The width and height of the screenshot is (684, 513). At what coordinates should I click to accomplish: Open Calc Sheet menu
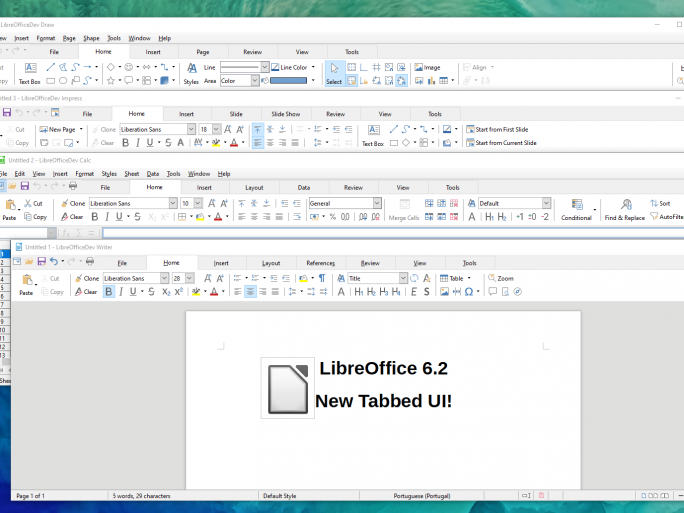click(x=132, y=174)
